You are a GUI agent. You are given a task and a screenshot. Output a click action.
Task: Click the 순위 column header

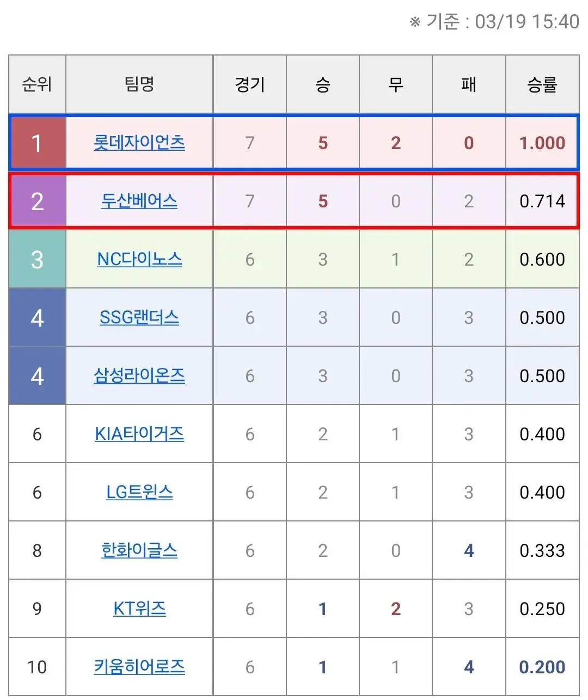[x=36, y=84]
